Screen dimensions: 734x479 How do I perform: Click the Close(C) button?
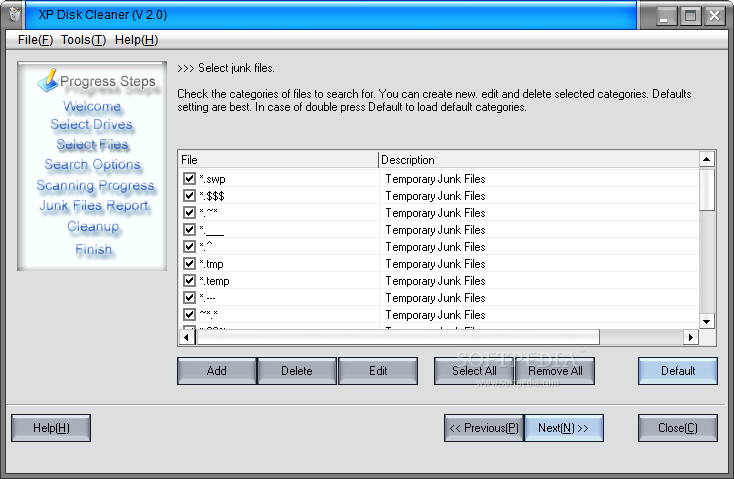(678, 428)
